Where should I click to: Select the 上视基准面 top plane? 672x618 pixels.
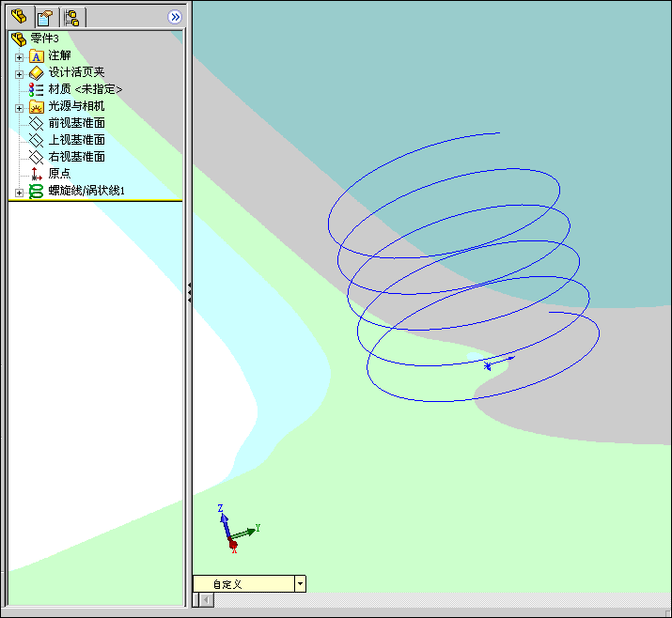pyautogui.click(x=77, y=140)
